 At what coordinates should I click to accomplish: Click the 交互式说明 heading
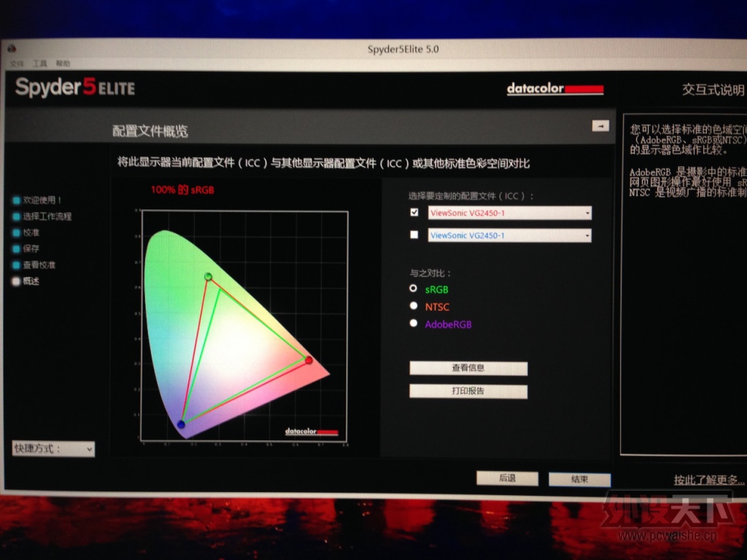[713, 90]
